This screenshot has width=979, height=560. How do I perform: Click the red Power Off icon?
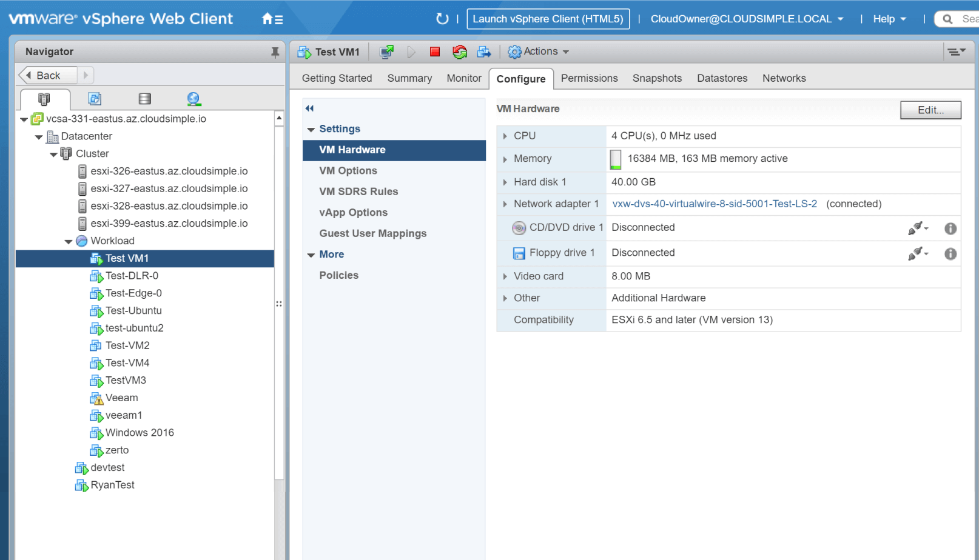pos(434,52)
